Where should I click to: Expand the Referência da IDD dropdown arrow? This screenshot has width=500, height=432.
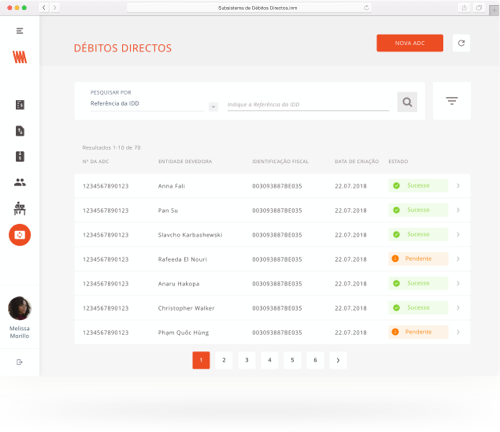coord(213,107)
